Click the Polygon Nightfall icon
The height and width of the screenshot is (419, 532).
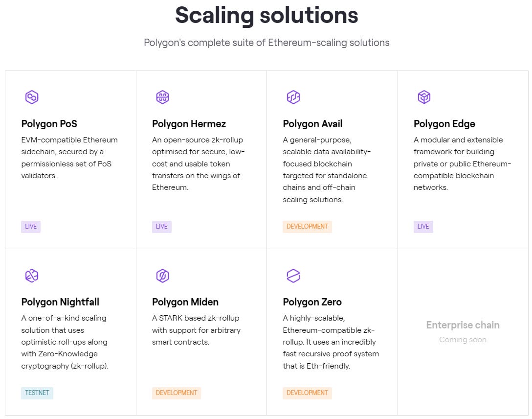coord(32,276)
